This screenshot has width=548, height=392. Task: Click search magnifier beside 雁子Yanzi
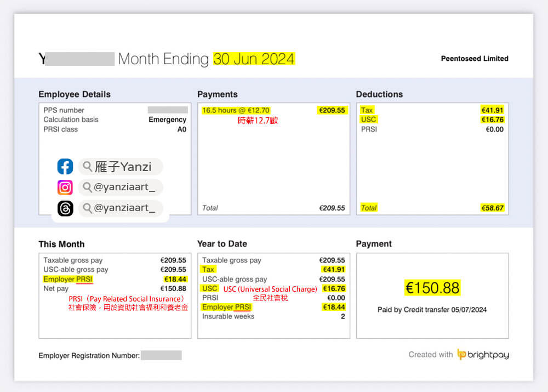(x=88, y=167)
